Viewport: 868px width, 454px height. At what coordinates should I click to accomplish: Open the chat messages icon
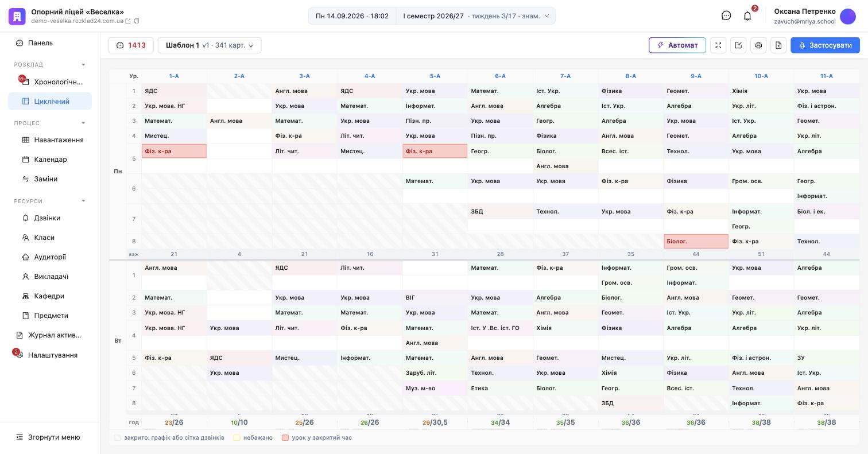[726, 15]
